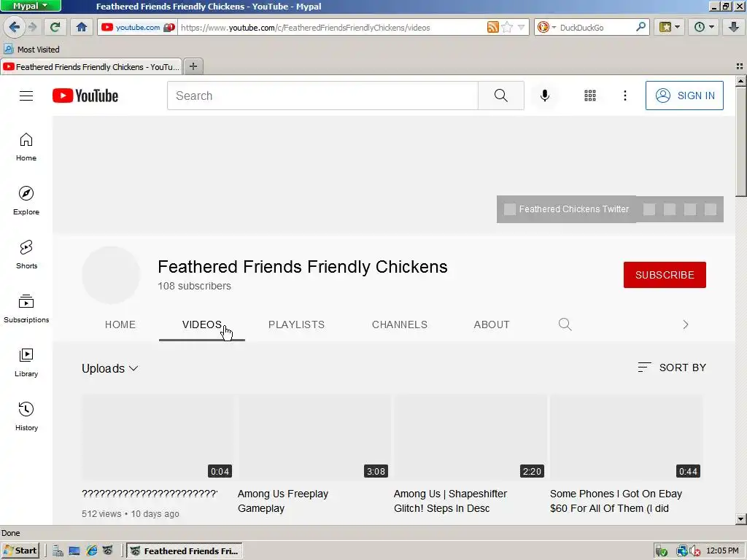This screenshot has width=747, height=560.
Task: Toggle the YouTube hamburger guide menu
Action: point(26,96)
